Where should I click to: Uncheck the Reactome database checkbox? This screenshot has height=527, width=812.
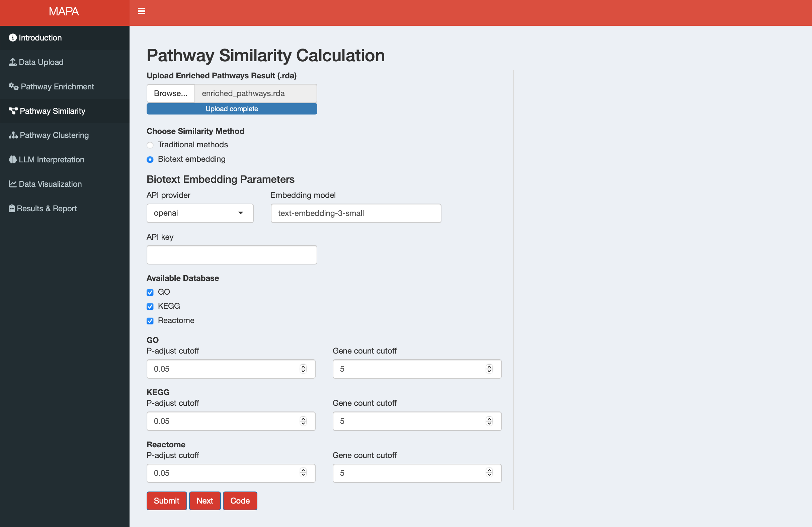point(150,321)
